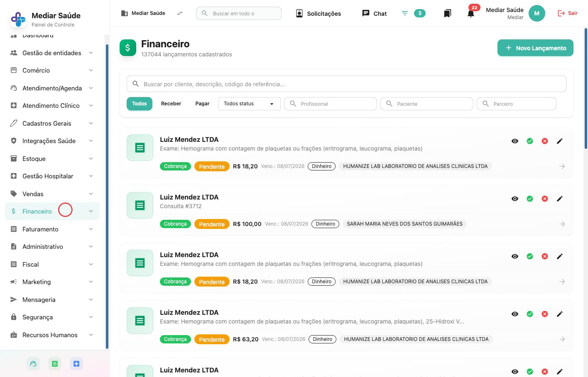Open Marketing in sidebar
The image size is (588, 377).
point(52,282)
